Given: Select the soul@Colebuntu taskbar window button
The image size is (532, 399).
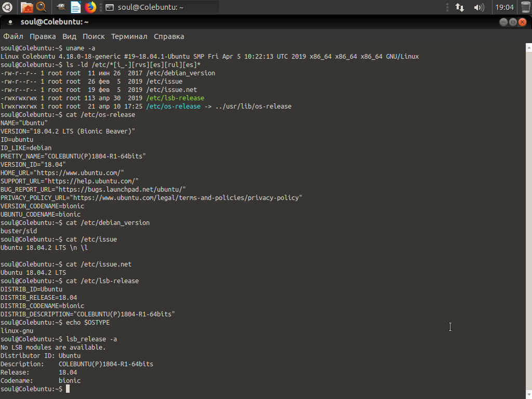Looking at the screenshot, I should (x=161, y=7).
